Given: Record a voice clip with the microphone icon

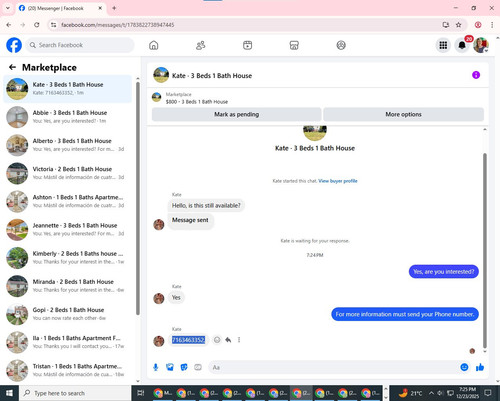Looking at the screenshot, I should (156, 367).
